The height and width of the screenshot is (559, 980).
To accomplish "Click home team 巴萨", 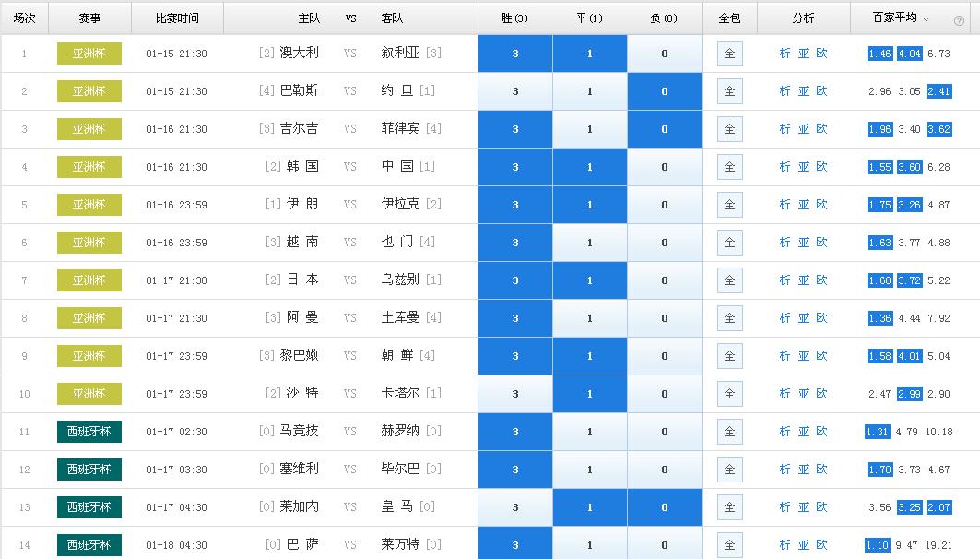I will pyautogui.click(x=302, y=544).
